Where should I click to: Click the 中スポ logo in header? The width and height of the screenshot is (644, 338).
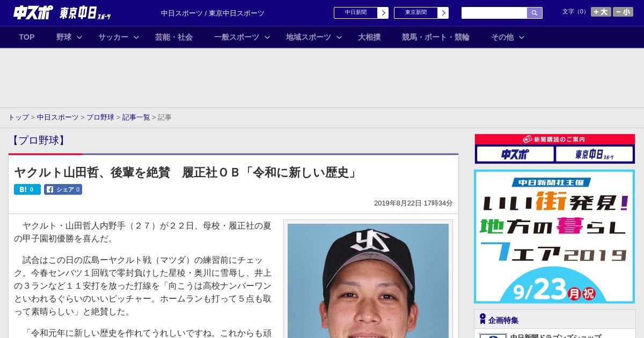(33, 12)
